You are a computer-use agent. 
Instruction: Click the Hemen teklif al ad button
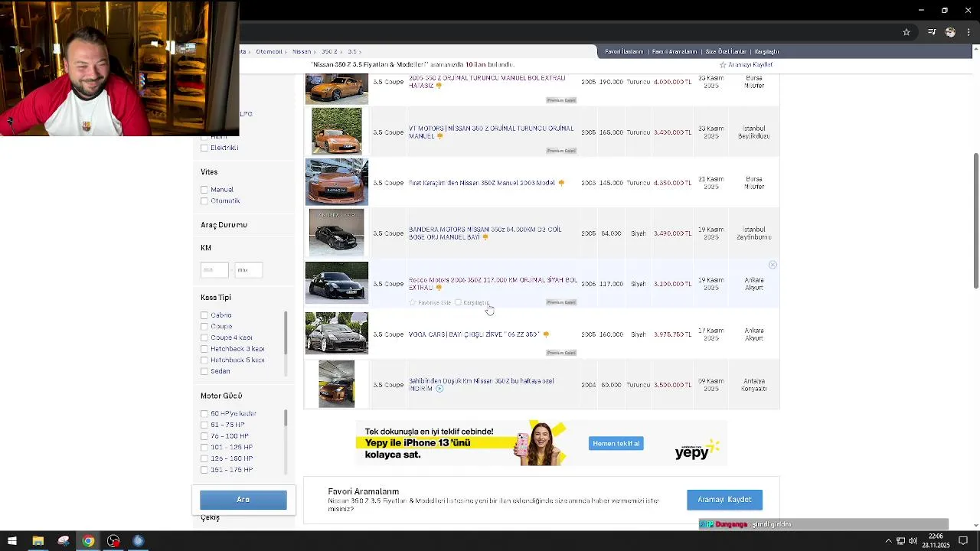pyautogui.click(x=616, y=444)
